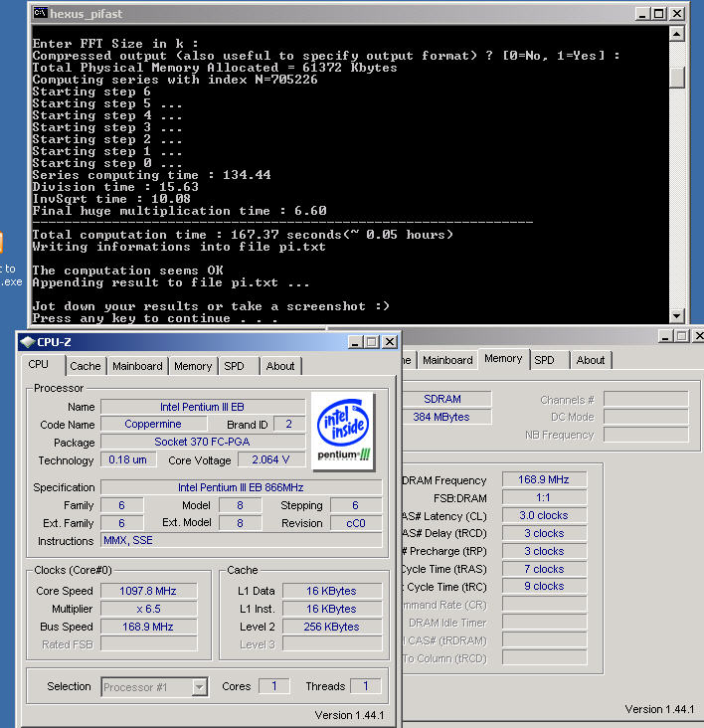Click the 2.064 V core voltage field

coord(271,459)
